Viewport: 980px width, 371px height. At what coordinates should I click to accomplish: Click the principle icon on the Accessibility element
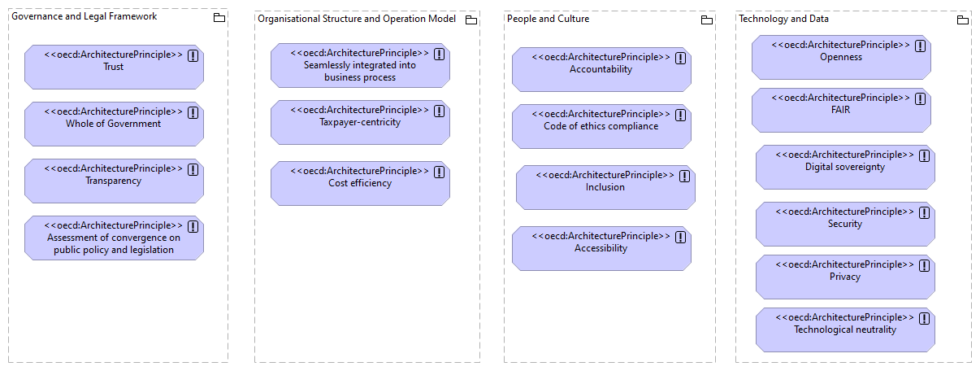tap(681, 237)
